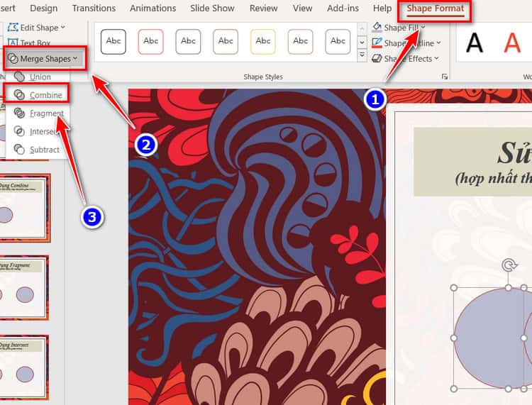Select the Shape Format tab

[436, 9]
